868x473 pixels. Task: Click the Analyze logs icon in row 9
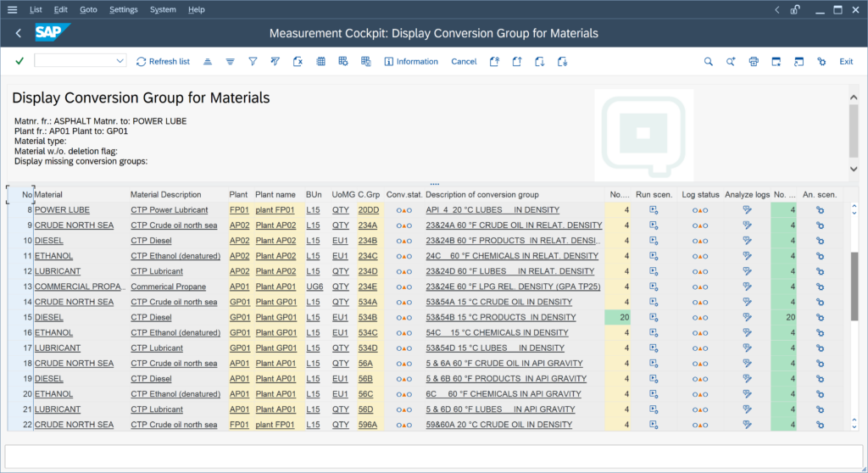(x=748, y=225)
